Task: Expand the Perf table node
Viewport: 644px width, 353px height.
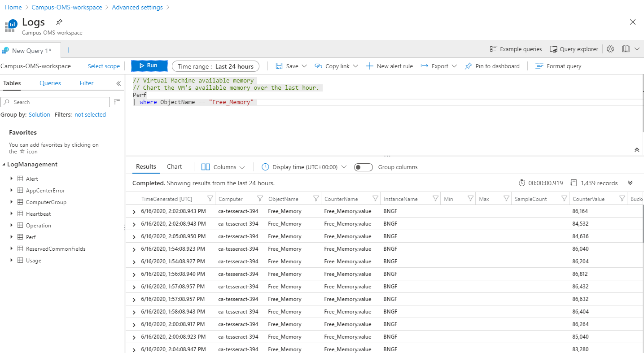Action: pos(11,237)
